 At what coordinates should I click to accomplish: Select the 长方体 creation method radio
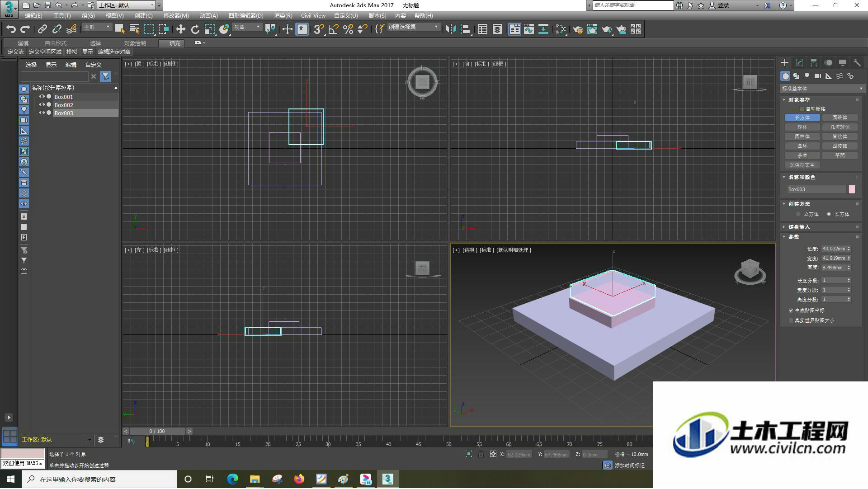point(829,214)
